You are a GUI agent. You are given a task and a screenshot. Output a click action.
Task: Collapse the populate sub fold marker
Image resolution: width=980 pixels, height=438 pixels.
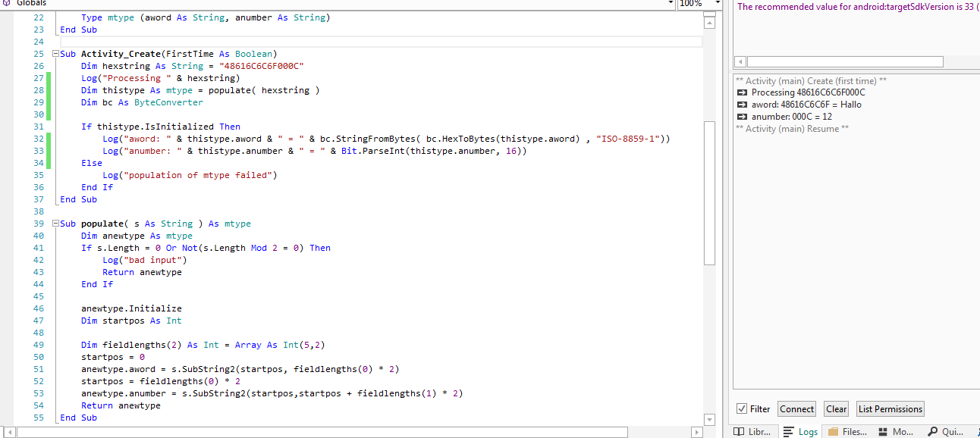tap(55, 224)
